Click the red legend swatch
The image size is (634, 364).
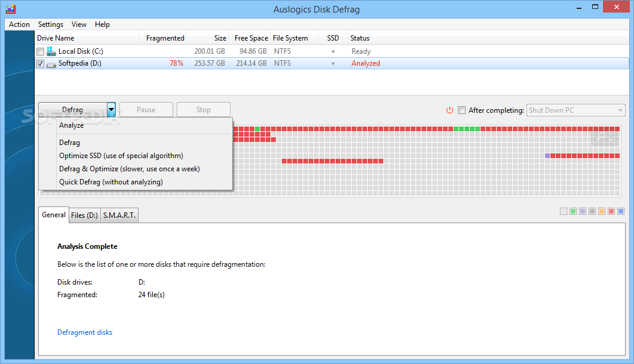(x=611, y=211)
